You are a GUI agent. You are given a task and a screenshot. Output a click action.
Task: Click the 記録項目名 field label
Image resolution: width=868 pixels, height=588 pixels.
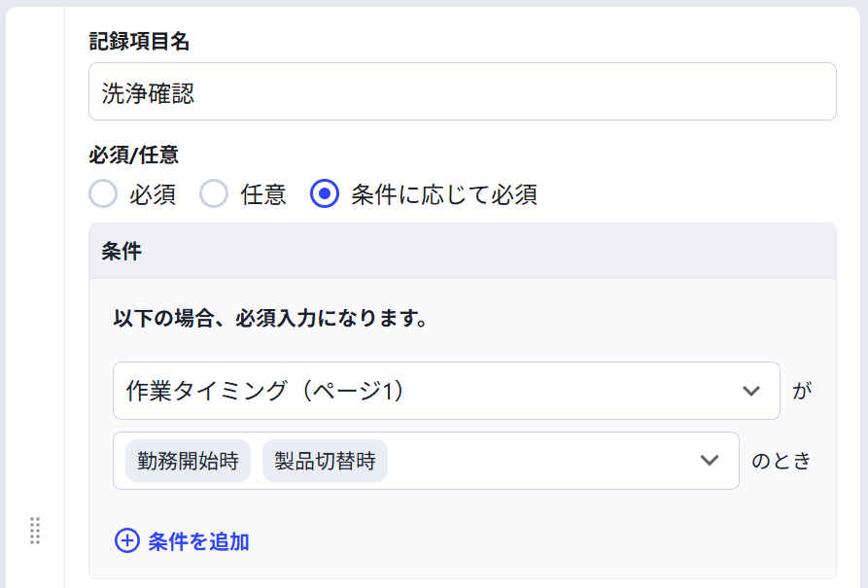coord(139,42)
